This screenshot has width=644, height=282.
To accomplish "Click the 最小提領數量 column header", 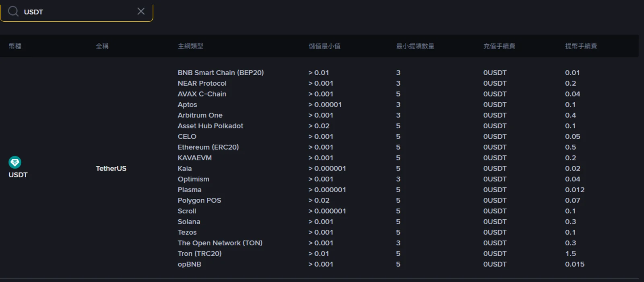I will (x=415, y=46).
